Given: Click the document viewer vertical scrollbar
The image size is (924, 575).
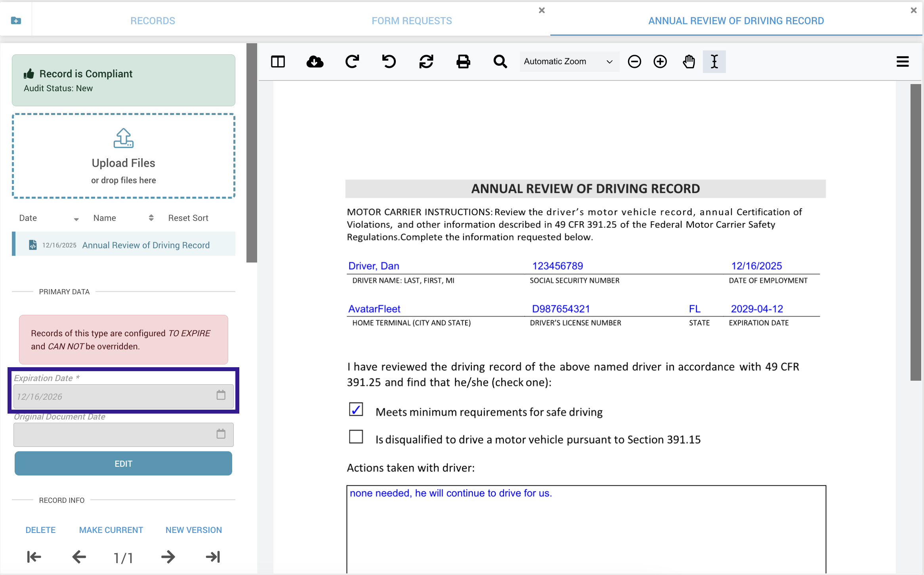Looking at the screenshot, I should click(x=915, y=232).
